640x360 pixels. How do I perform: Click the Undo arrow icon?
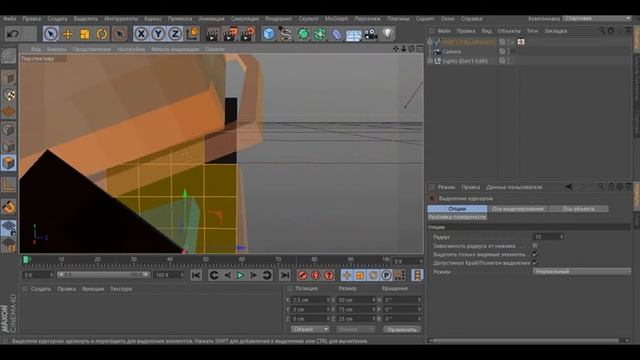13,34
